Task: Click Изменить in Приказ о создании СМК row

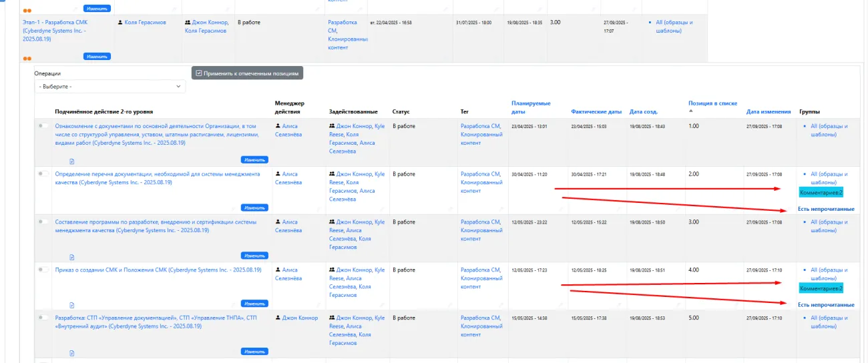Action: click(254, 304)
